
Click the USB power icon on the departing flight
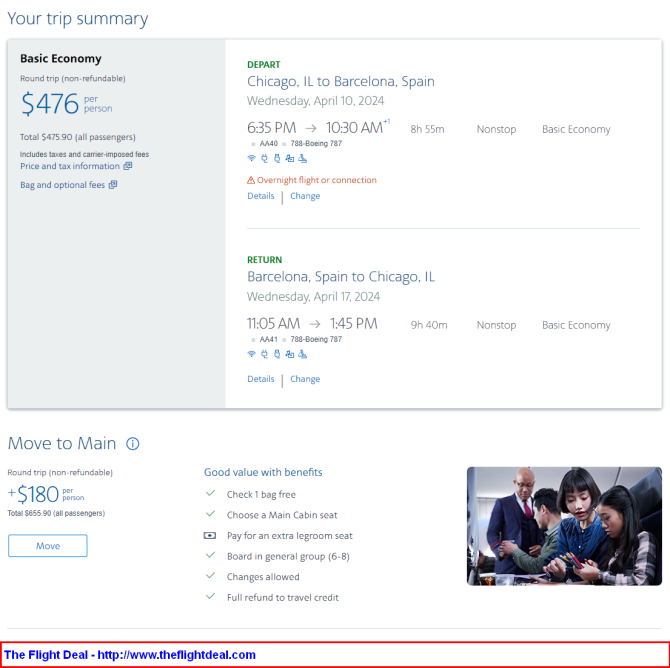pyautogui.click(x=277, y=158)
